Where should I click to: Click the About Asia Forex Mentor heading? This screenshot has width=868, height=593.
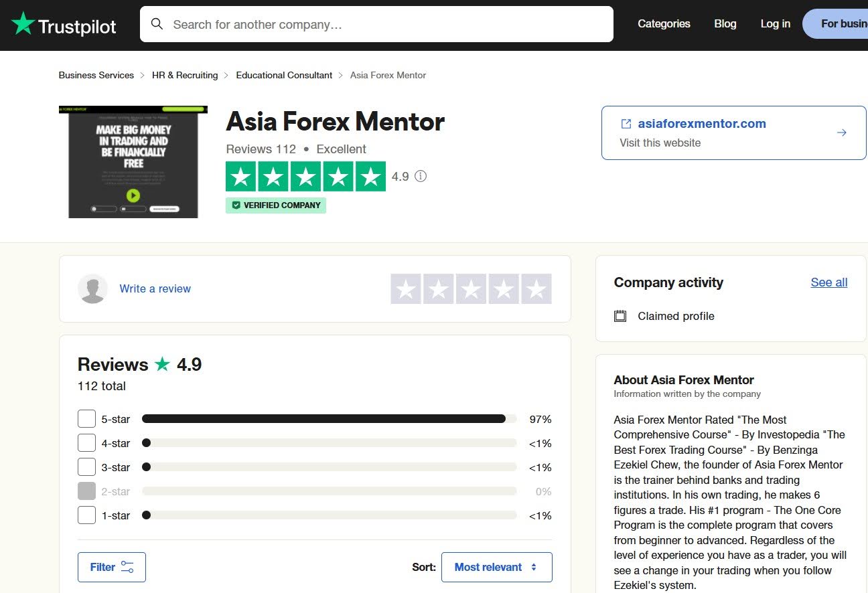point(684,379)
